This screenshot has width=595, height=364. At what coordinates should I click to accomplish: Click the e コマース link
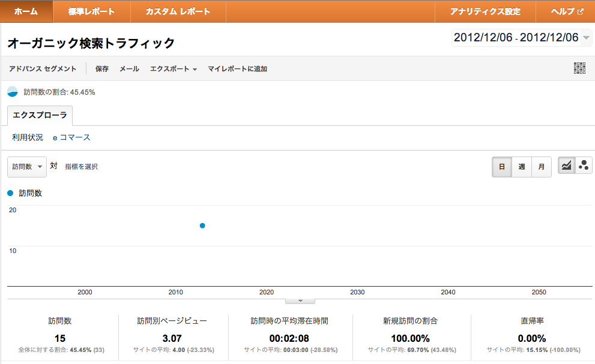[71, 137]
